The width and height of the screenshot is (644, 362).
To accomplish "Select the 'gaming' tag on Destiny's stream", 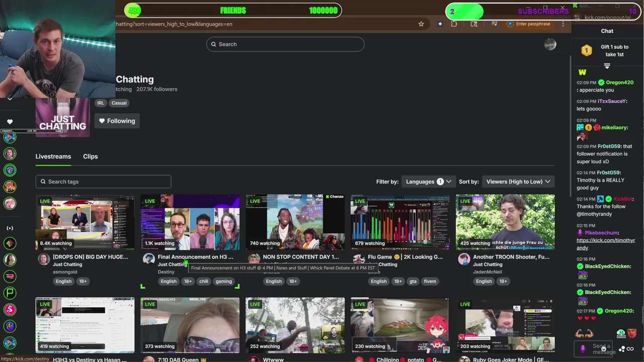I will (x=224, y=282).
